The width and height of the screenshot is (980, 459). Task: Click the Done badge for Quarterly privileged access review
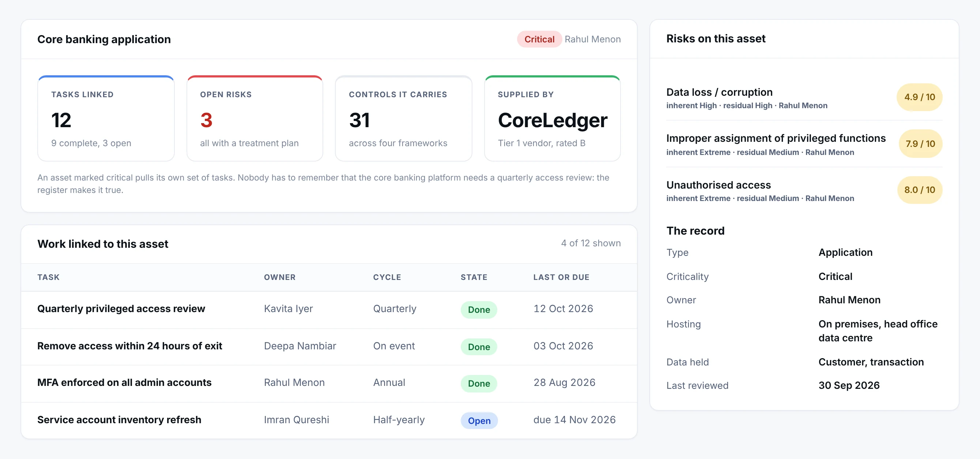(479, 310)
